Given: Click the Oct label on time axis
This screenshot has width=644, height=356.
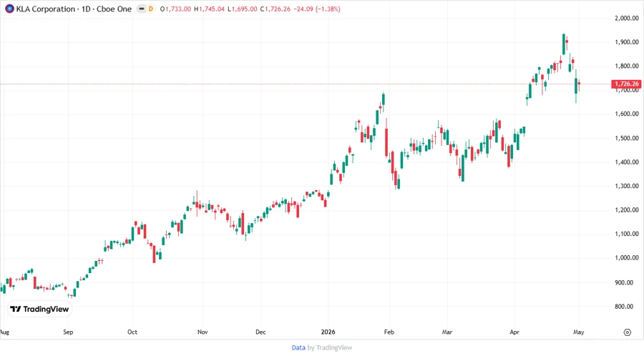Looking at the screenshot, I should [x=132, y=332].
